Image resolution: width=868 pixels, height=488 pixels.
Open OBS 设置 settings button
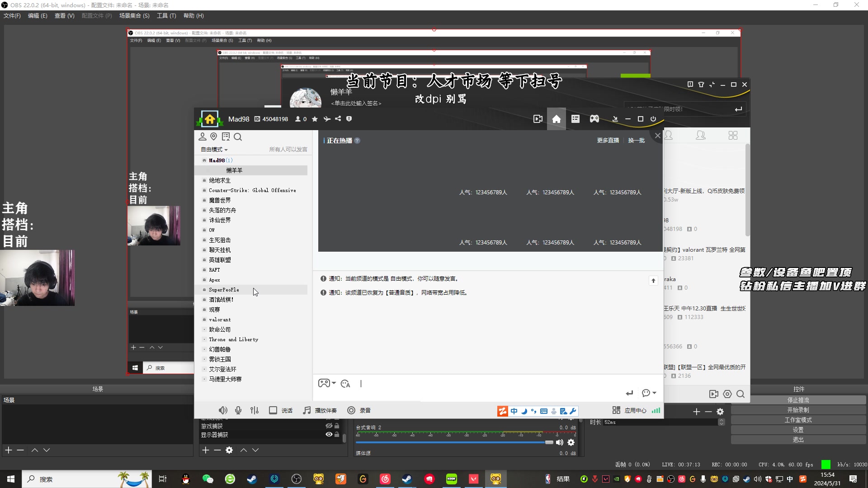[798, 430]
